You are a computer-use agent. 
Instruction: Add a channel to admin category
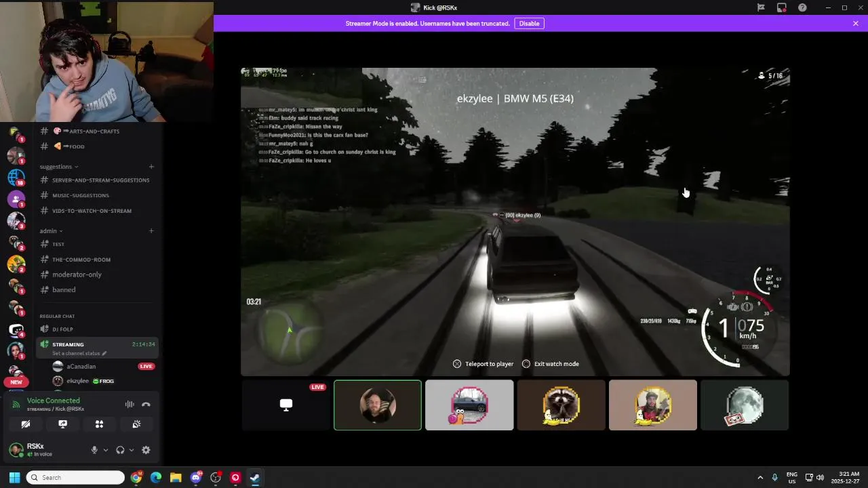151,231
